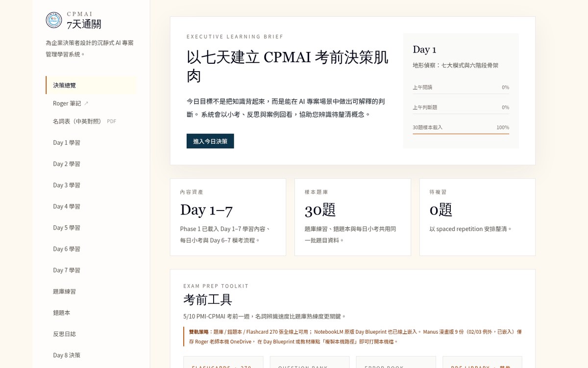
Task: Open Day 8 決策 in sidebar
Action: (91, 355)
